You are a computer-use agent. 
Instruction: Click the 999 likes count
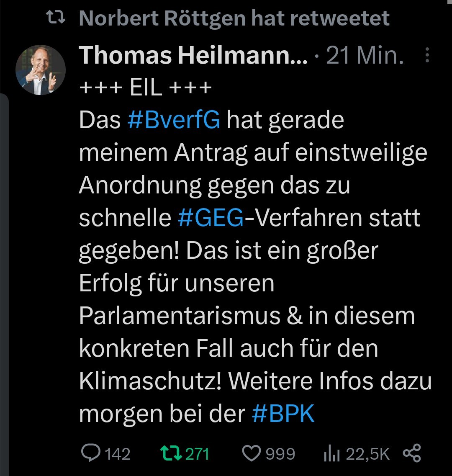(x=280, y=454)
